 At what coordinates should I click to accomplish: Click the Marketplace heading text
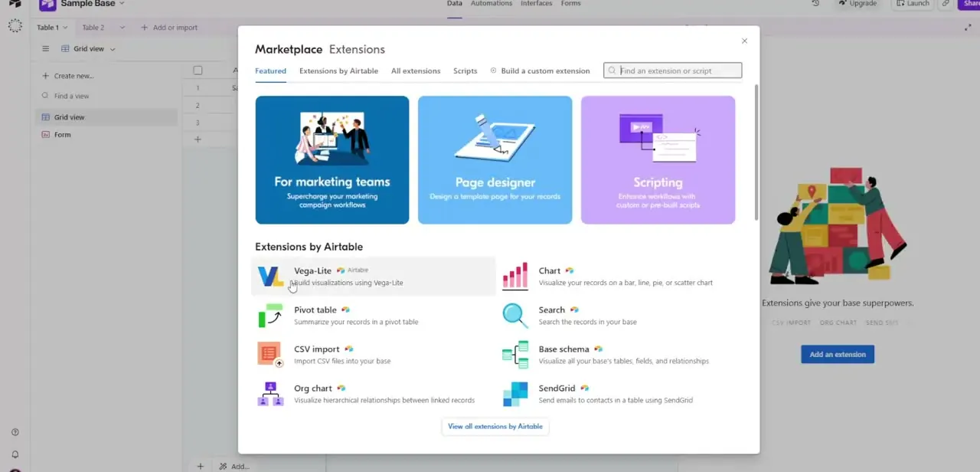[x=289, y=49]
